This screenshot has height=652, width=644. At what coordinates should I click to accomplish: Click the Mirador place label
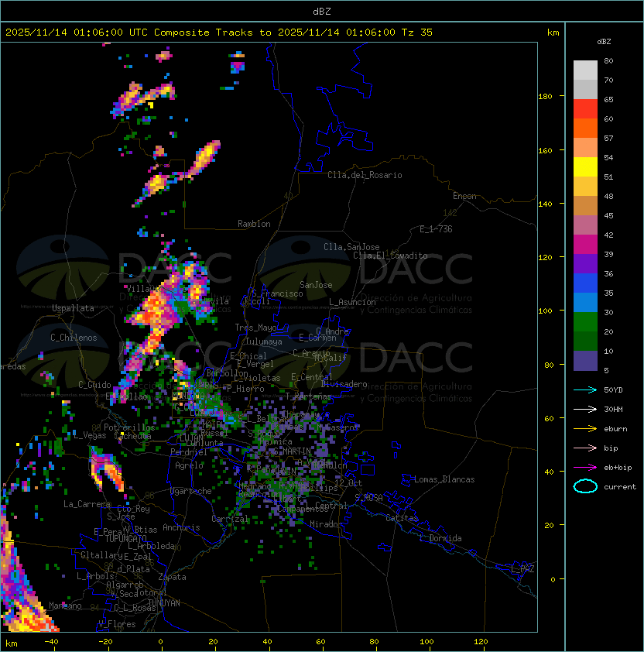(x=326, y=524)
